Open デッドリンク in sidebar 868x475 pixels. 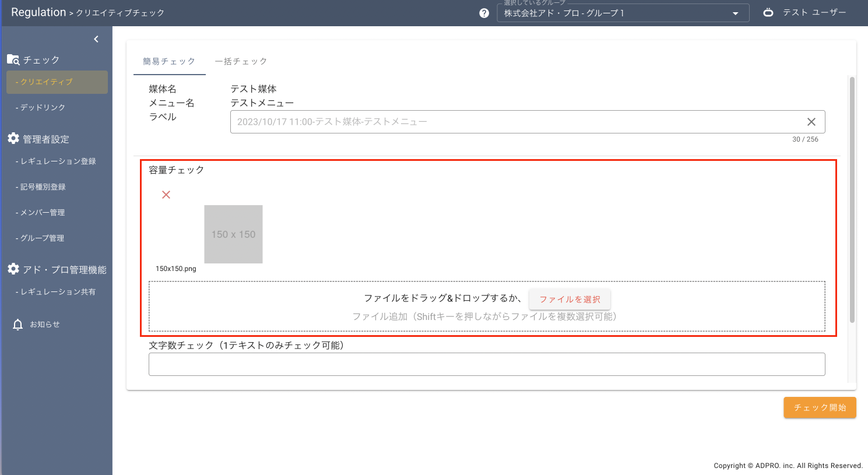pos(43,108)
